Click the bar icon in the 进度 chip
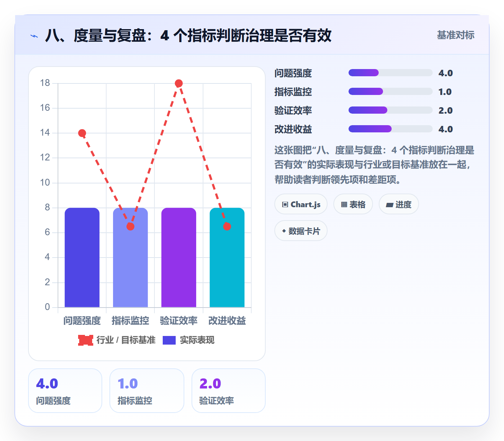The image size is (504, 441). pyautogui.click(x=390, y=205)
